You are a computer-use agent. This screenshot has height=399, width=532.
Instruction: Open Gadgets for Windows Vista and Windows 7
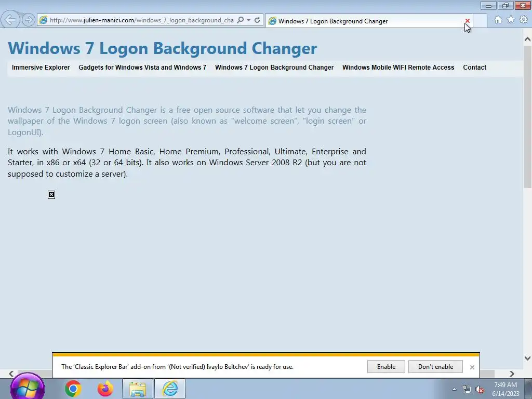coord(142,68)
